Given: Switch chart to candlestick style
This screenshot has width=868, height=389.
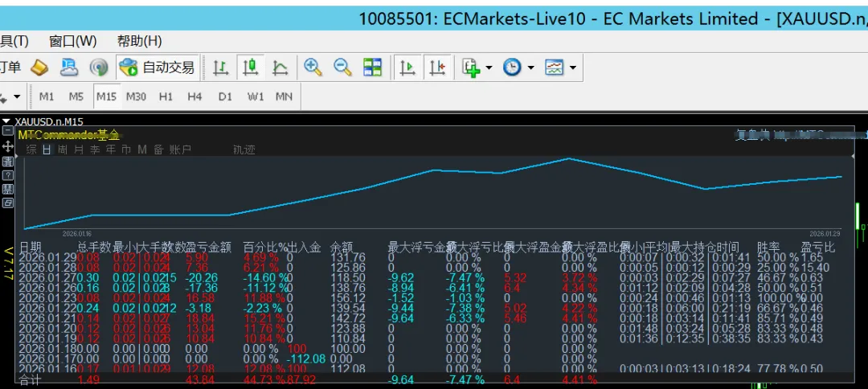Looking at the screenshot, I should 250,68.
